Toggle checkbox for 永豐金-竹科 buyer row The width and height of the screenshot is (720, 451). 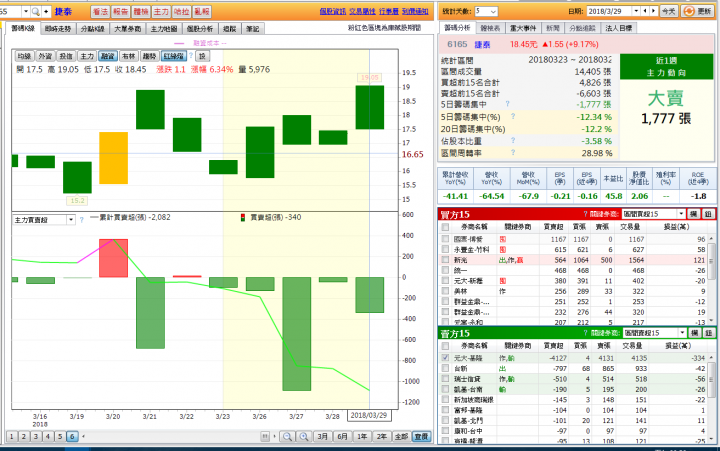click(x=445, y=249)
